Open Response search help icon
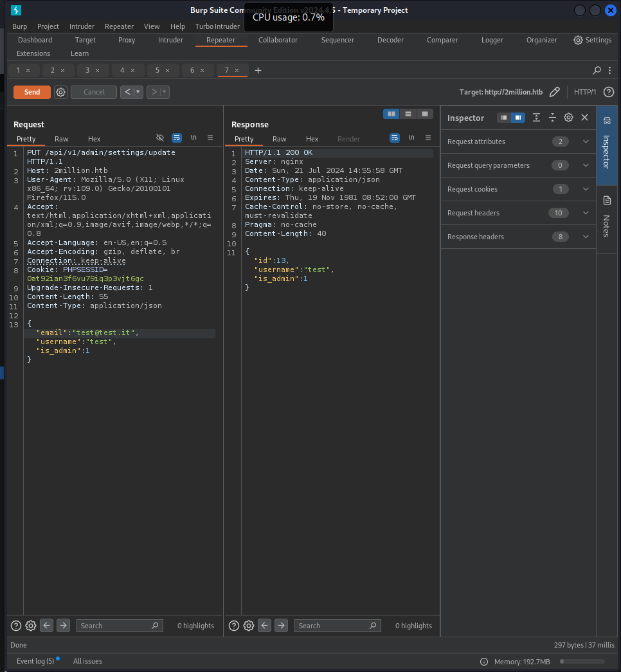 tap(233, 626)
